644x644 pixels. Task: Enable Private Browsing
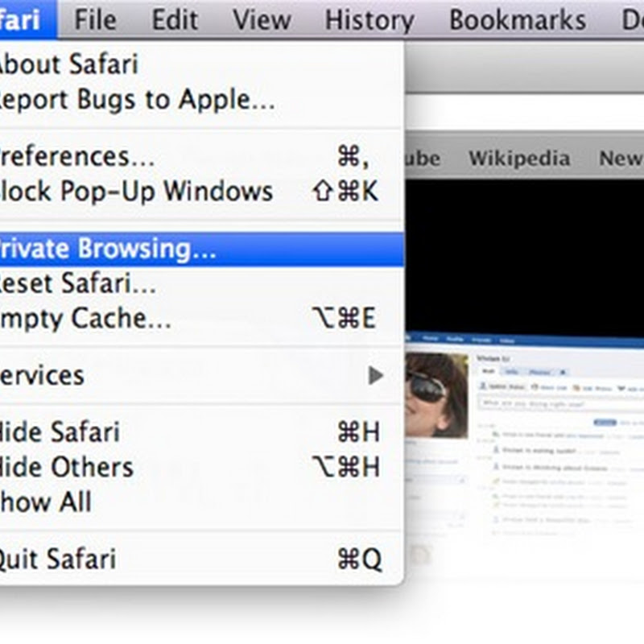point(202,249)
